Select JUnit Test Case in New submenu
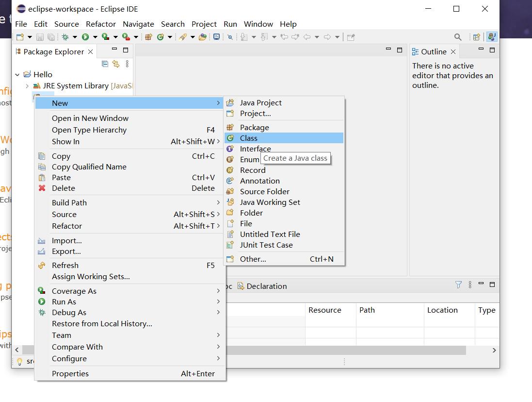The width and height of the screenshot is (532, 402). (x=284, y=245)
